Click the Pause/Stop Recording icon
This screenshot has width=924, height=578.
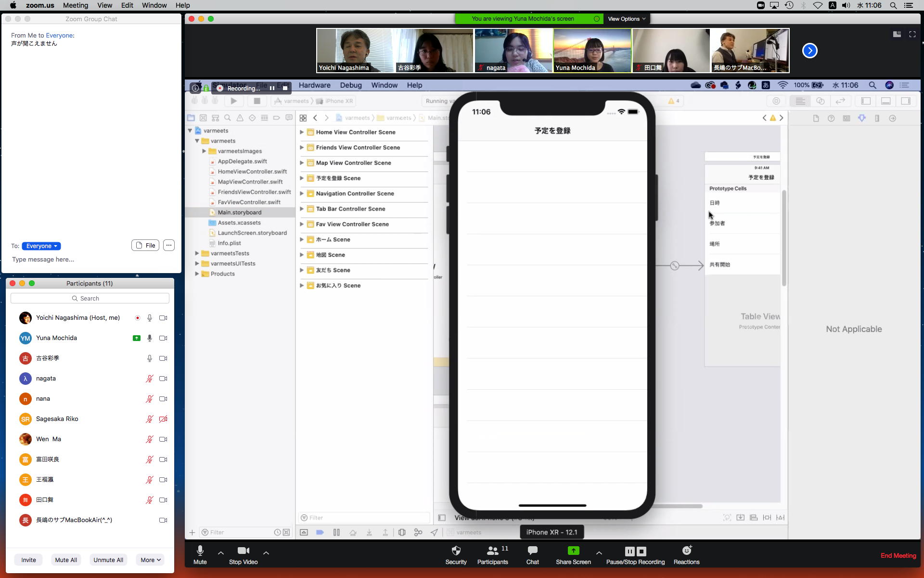[635, 551]
